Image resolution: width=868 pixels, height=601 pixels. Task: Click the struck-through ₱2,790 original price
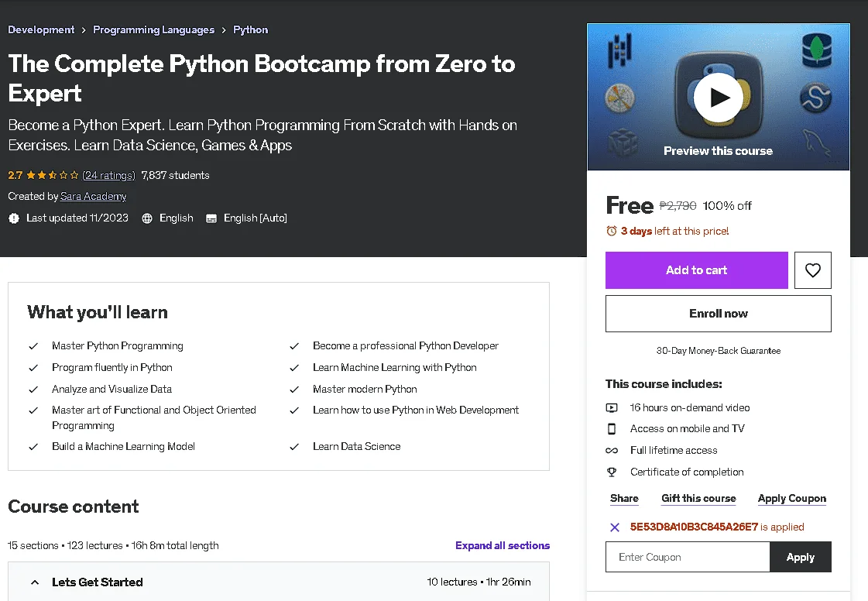coord(678,206)
